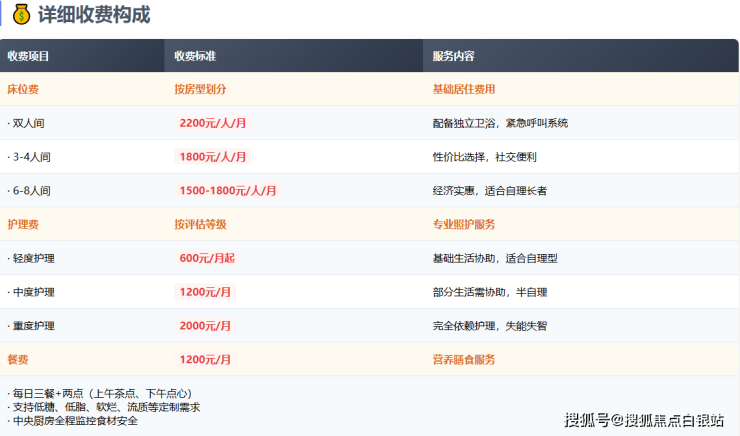This screenshot has height=436, width=740.
Task: Select the 收费项目 column header
Action: click(x=28, y=56)
